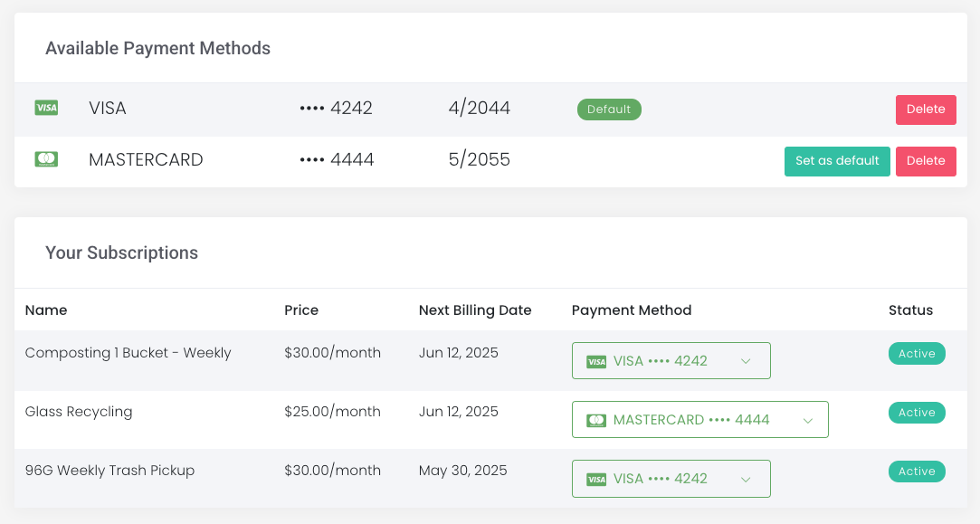Expand Glass Recycling payment method chevron
This screenshot has height=524, width=980.
(808, 420)
